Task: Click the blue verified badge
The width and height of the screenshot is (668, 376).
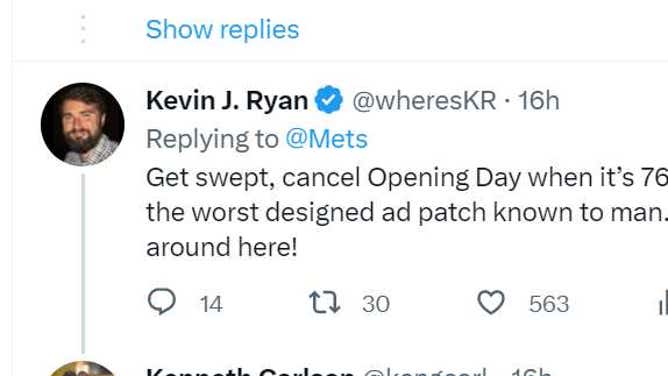Action: click(328, 100)
